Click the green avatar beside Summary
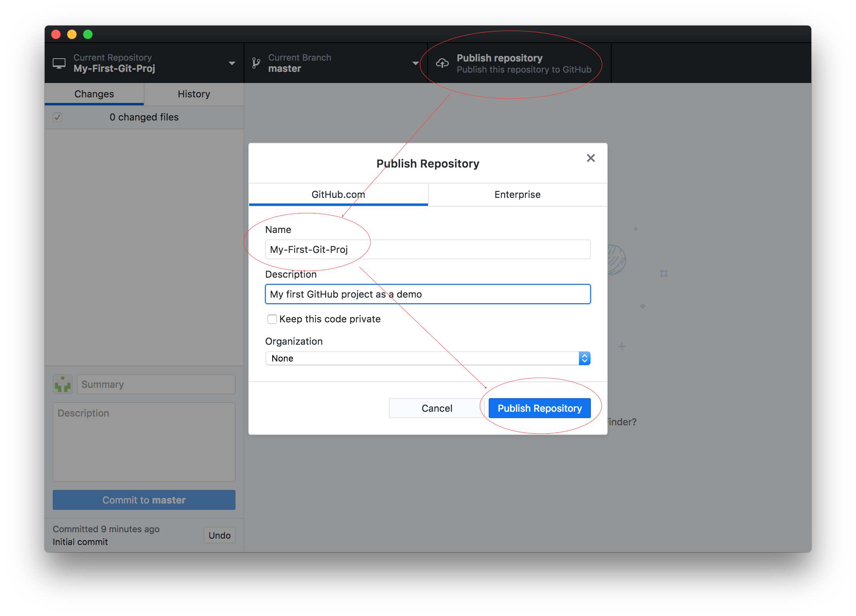This screenshot has height=616, width=856. [x=63, y=384]
